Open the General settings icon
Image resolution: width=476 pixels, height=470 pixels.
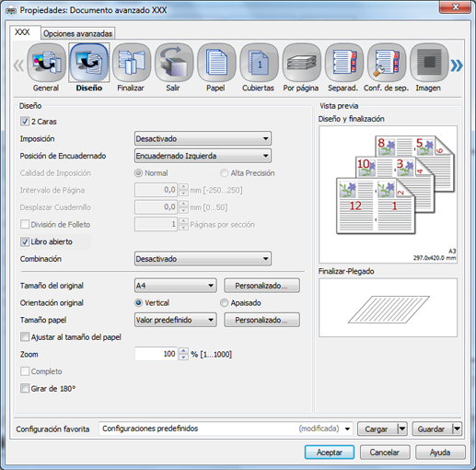pyautogui.click(x=46, y=63)
